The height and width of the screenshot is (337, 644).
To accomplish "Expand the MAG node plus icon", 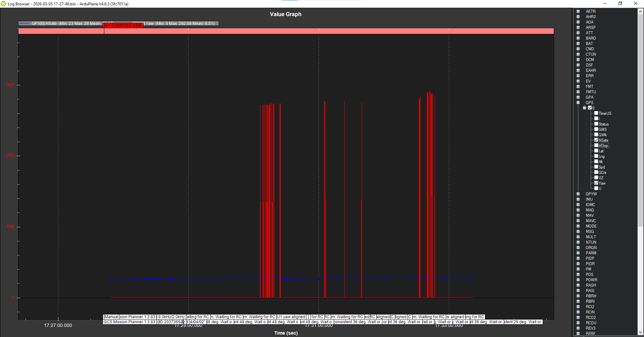I will point(578,210).
